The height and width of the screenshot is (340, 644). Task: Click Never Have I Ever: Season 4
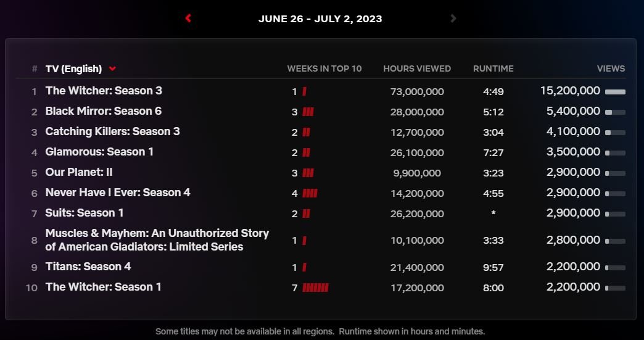pyautogui.click(x=118, y=193)
